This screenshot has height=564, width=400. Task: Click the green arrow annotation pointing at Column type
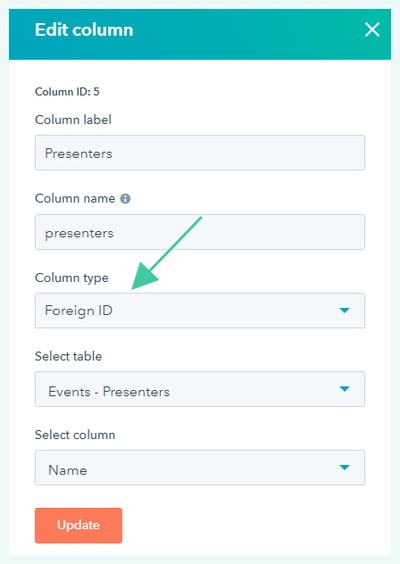167,253
